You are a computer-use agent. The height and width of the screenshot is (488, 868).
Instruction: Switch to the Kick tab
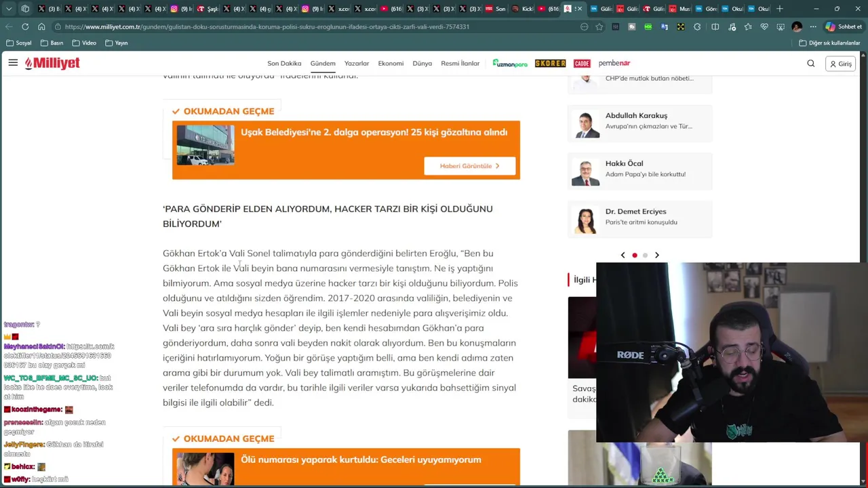coord(522,9)
